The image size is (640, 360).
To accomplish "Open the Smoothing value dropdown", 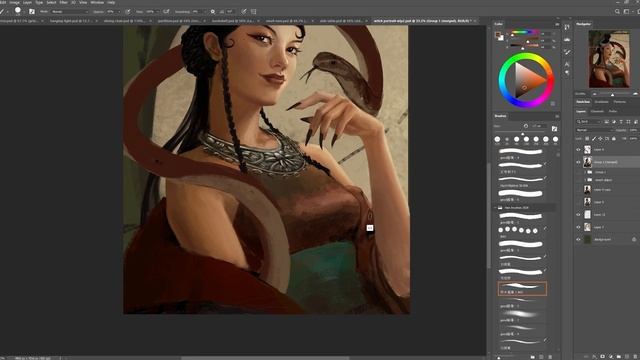I will tap(206, 11).
